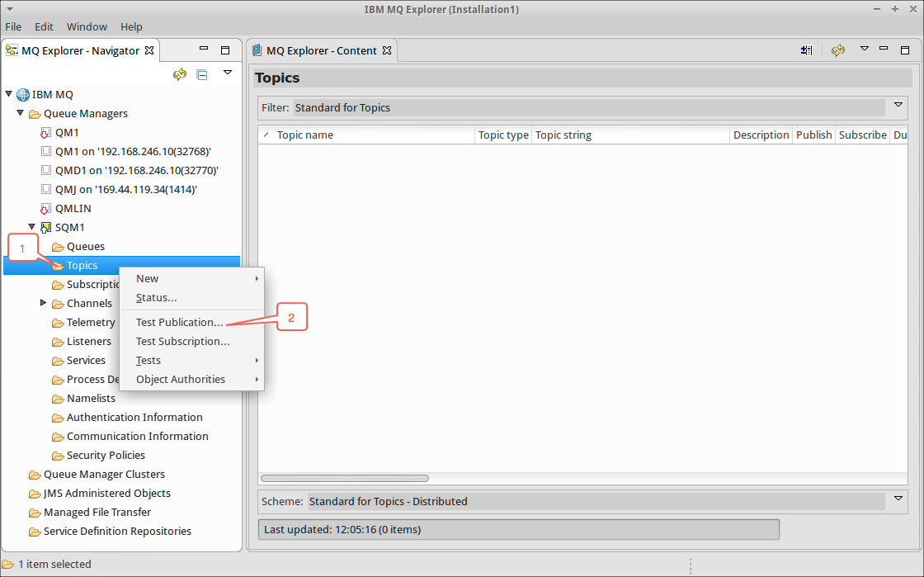Click the Last updated status field

(x=519, y=529)
